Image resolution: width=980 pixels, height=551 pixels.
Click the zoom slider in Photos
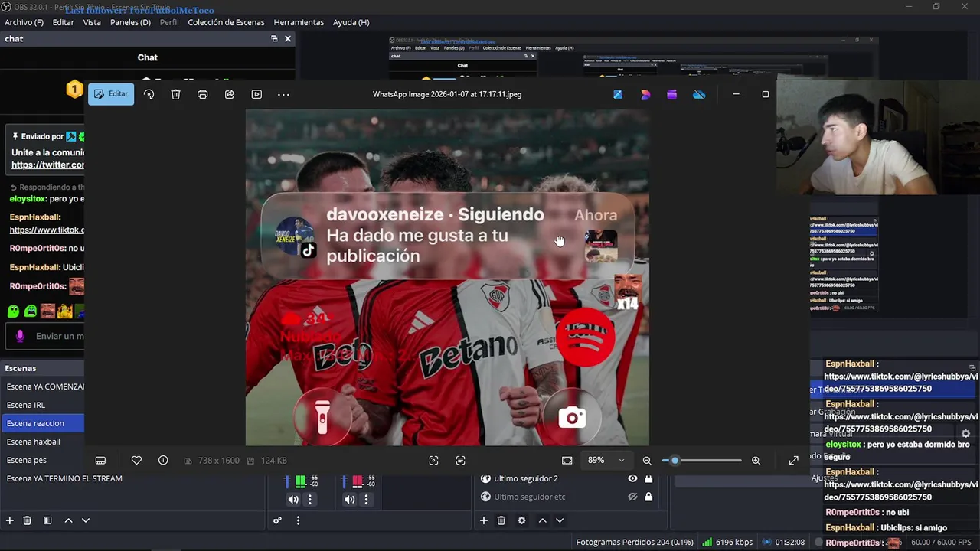[702, 460]
